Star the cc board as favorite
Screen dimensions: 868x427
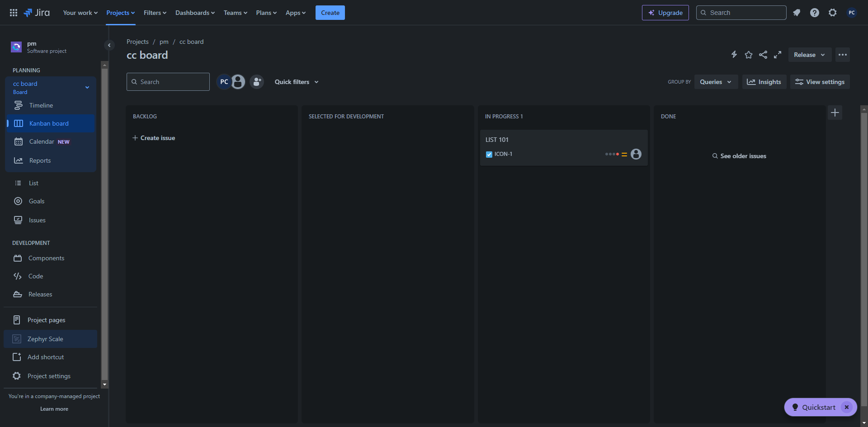[x=749, y=55]
